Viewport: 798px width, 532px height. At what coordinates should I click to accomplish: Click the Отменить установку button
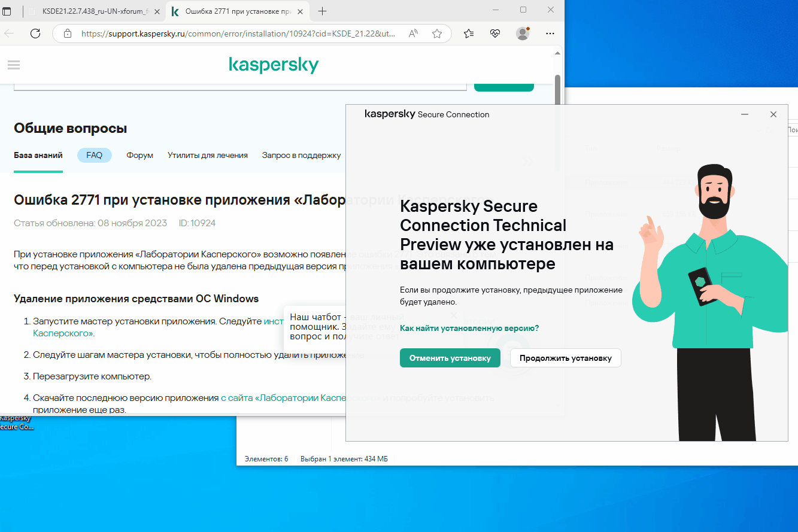tap(450, 357)
